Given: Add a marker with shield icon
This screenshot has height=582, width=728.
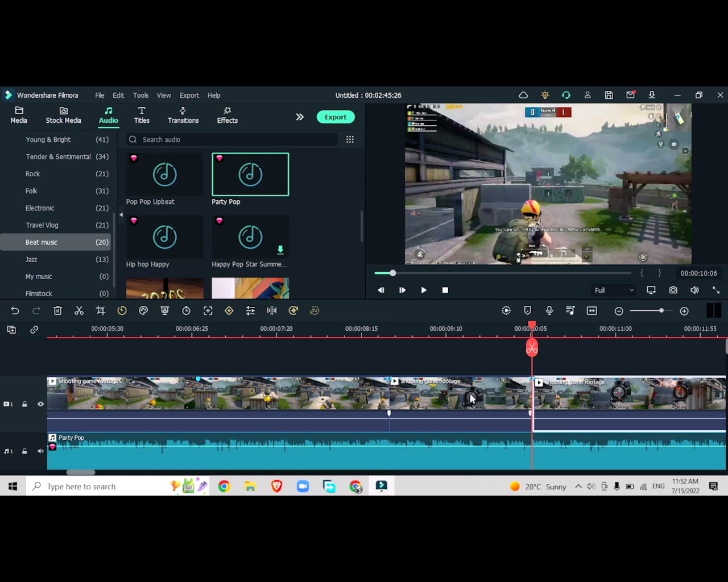Looking at the screenshot, I should (x=528, y=310).
